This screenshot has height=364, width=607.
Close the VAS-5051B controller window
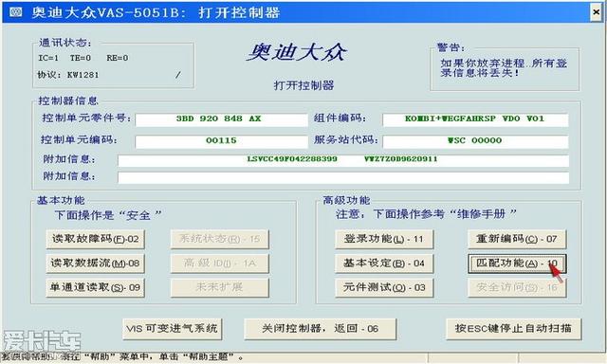[597, 12]
